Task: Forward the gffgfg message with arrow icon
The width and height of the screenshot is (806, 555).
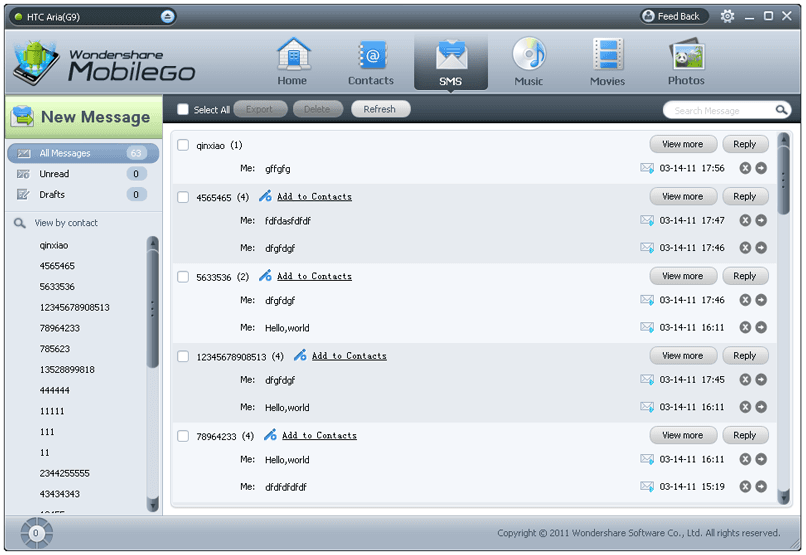Action: 761,168
